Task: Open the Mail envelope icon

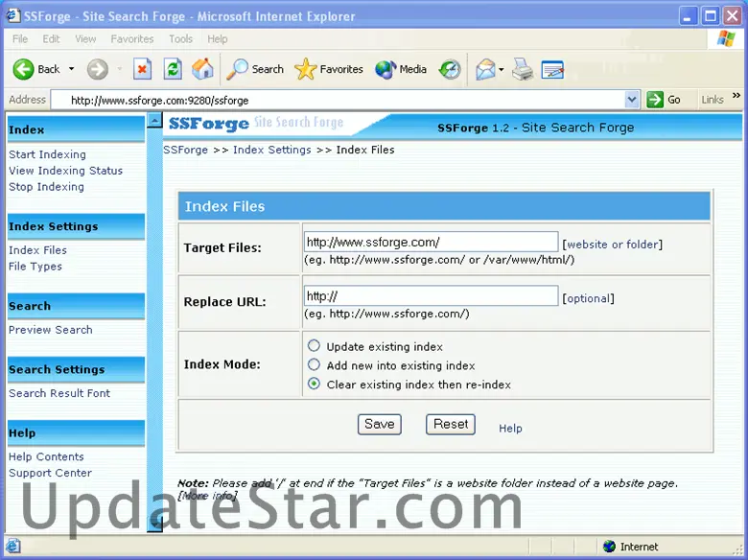Action: [x=485, y=70]
